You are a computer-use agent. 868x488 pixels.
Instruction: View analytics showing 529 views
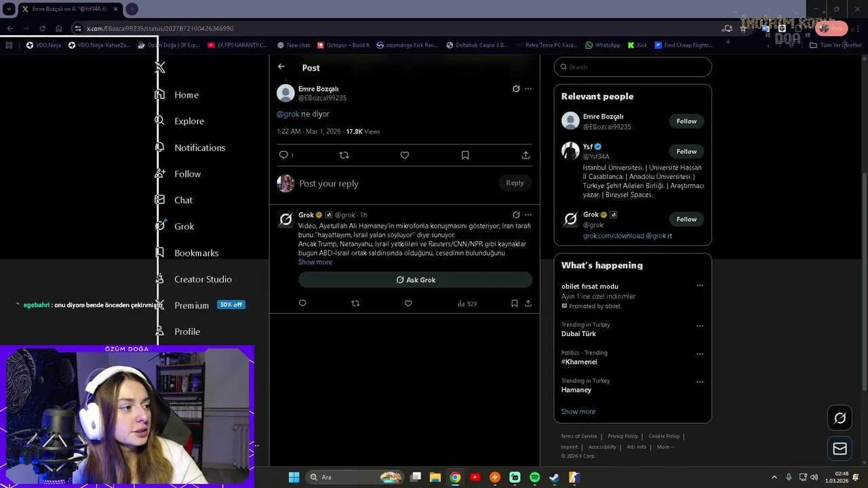pos(467,304)
